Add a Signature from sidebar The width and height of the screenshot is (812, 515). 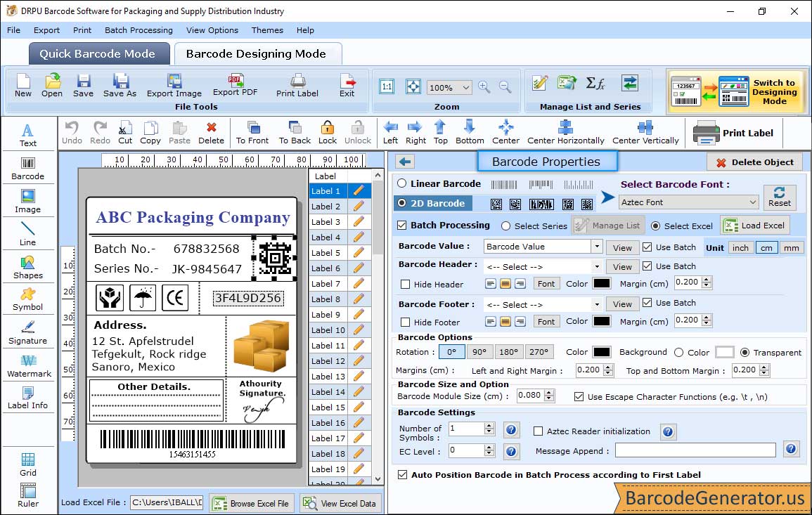coord(28,333)
